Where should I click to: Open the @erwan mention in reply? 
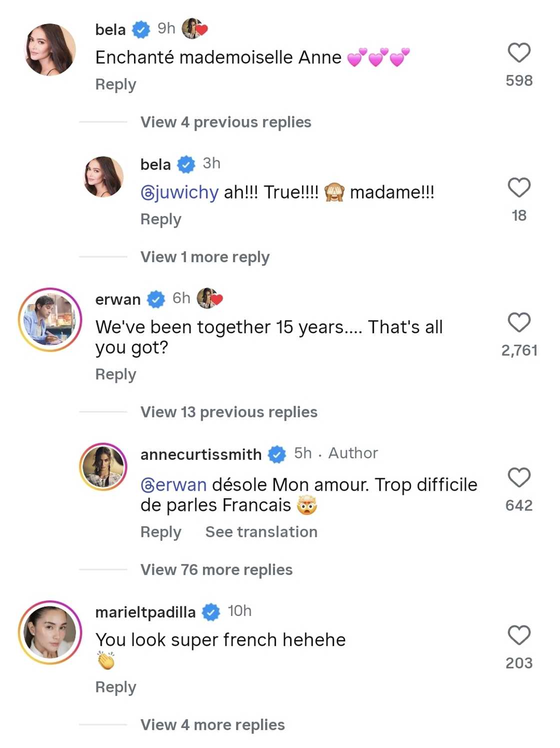click(x=173, y=485)
